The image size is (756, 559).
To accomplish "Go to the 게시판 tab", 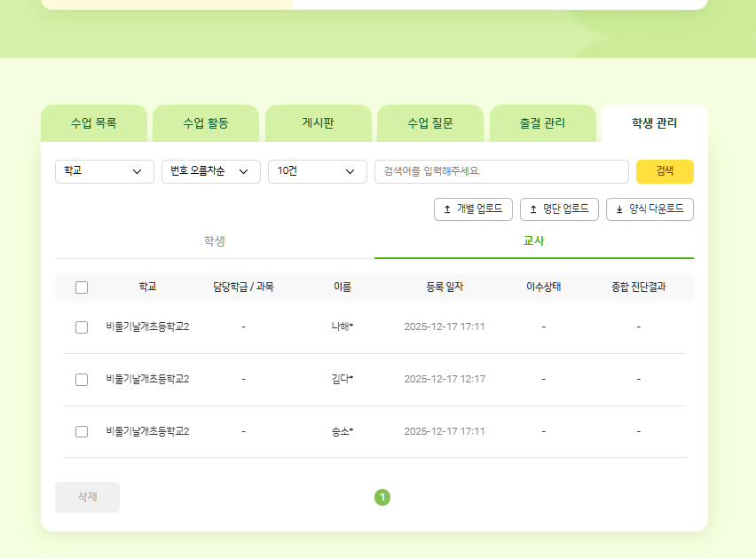I will coord(318,123).
